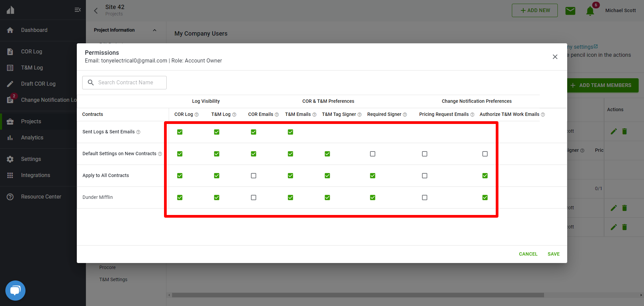Image resolution: width=644 pixels, height=306 pixels.
Task: Click Authorize T&M Work Emails help icon
Action: 543,115
